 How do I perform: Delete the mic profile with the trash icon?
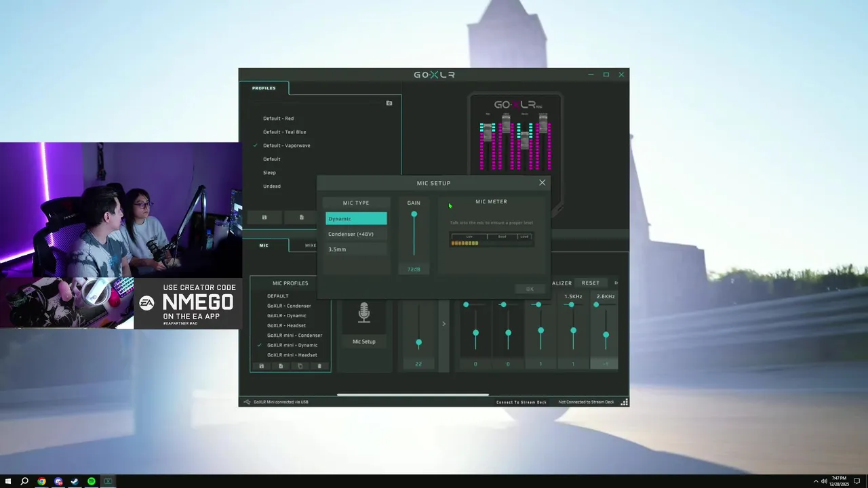[x=319, y=366]
